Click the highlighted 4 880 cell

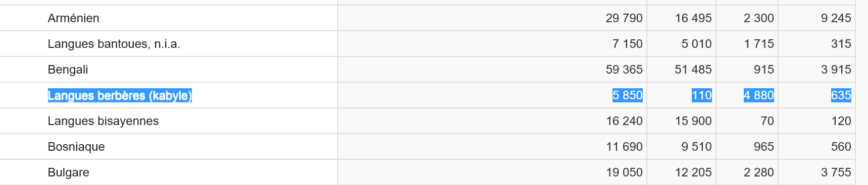coord(758,95)
